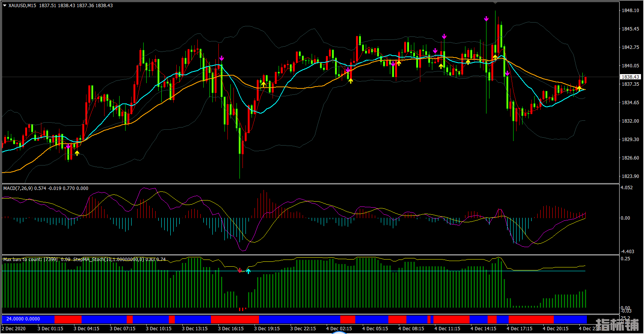Click the 4.052 label on the MACD scale
Viewport: 644px width, 334px height.
(x=626, y=188)
